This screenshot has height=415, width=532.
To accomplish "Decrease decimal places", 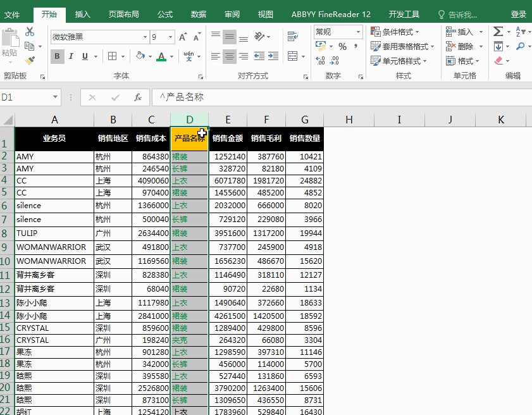I will coord(335,60).
